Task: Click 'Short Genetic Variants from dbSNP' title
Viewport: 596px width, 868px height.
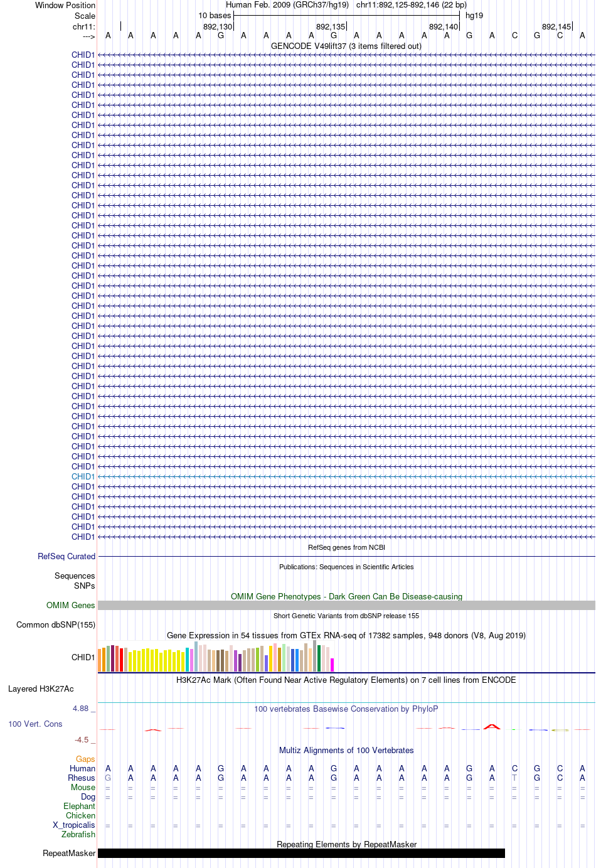Action: [346, 616]
